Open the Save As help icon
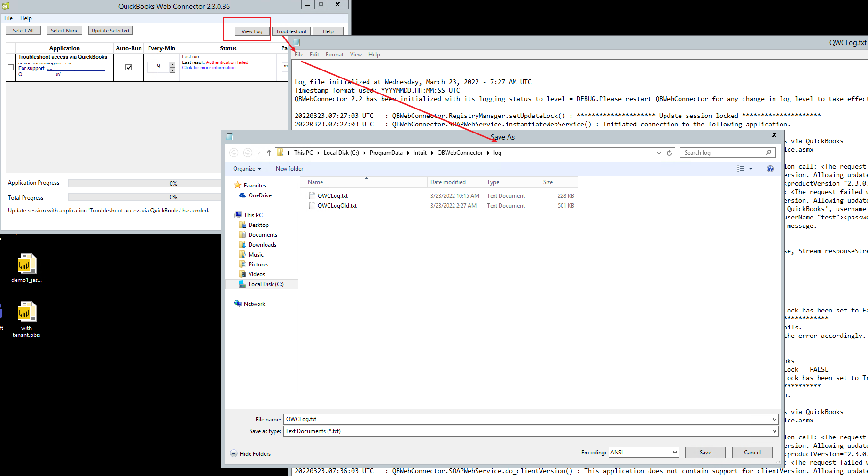Viewport: 868px width, 476px height. point(770,169)
